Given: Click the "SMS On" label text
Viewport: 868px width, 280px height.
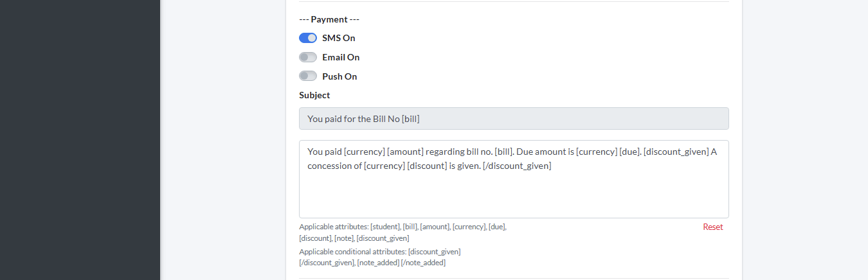Looking at the screenshot, I should tap(339, 38).
